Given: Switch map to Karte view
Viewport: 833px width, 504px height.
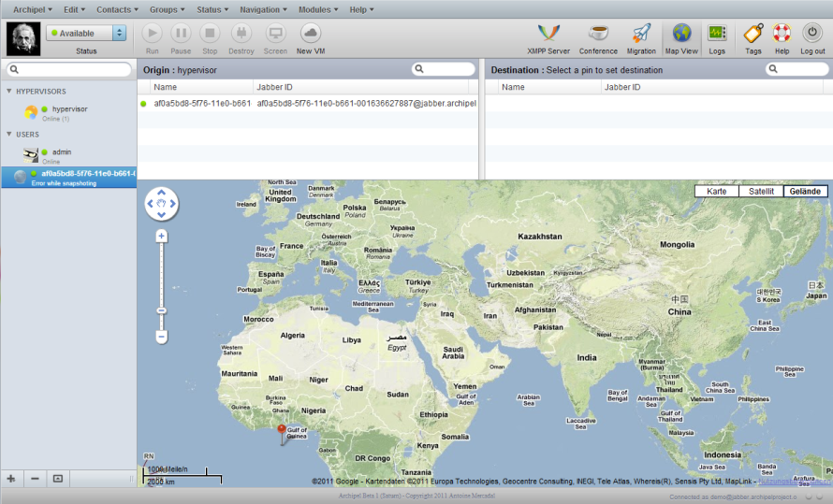Looking at the screenshot, I should (717, 191).
